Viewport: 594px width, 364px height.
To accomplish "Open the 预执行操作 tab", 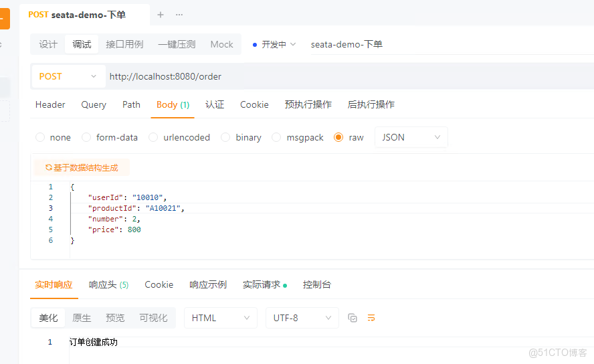I will tap(308, 104).
